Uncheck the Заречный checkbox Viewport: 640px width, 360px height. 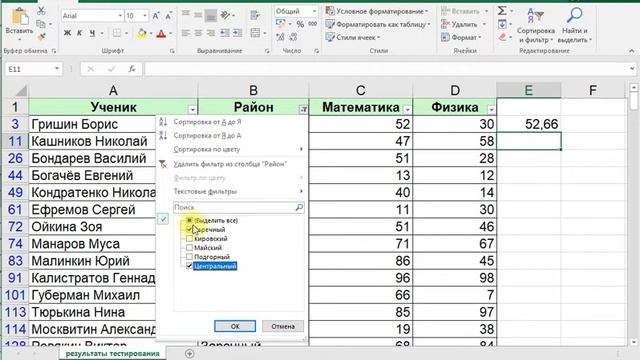[189, 229]
